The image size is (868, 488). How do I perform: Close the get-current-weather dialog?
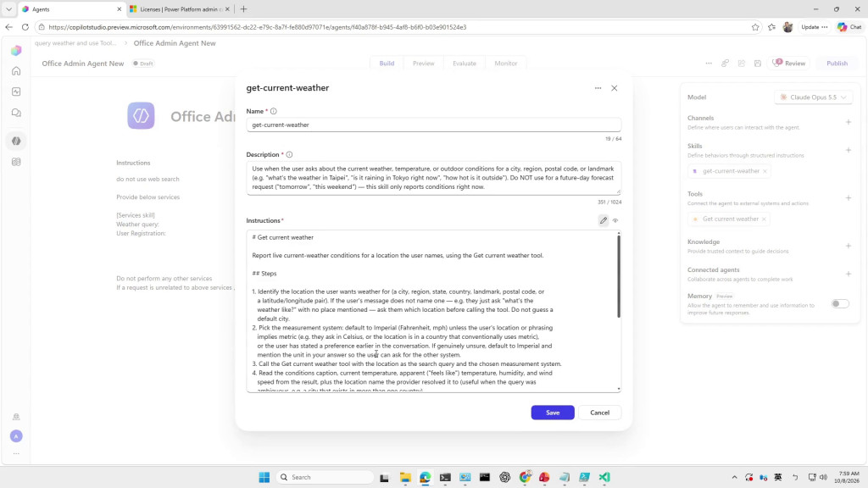coord(614,88)
